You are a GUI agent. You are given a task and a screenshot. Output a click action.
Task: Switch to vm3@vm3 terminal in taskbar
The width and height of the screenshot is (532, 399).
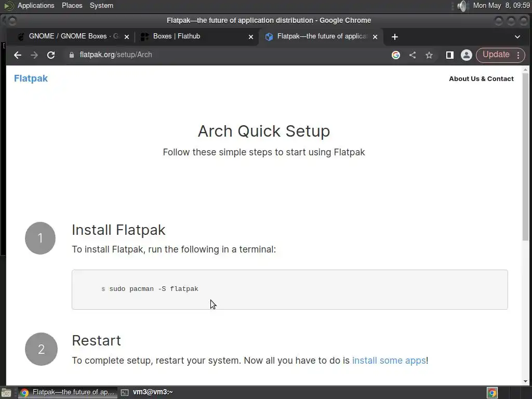pos(147,392)
